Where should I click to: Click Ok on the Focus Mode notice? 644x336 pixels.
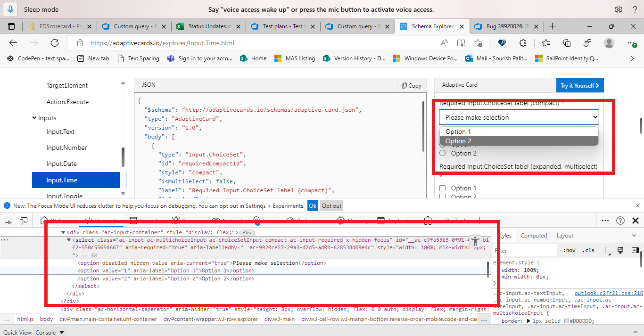click(x=313, y=205)
